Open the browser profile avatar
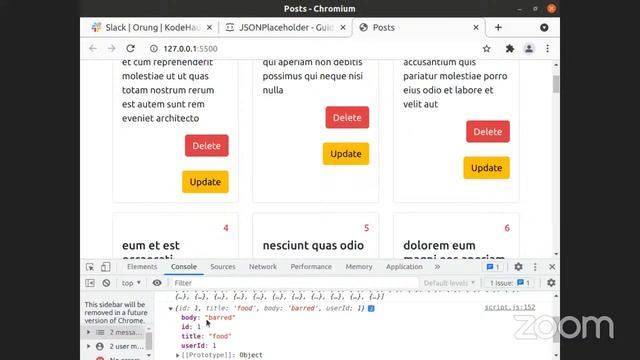This screenshot has width=640, height=360. (x=529, y=49)
